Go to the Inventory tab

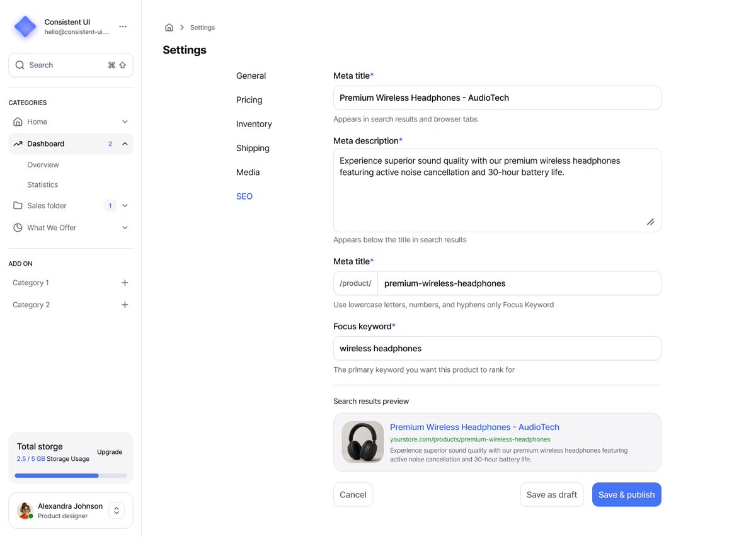(254, 124)
